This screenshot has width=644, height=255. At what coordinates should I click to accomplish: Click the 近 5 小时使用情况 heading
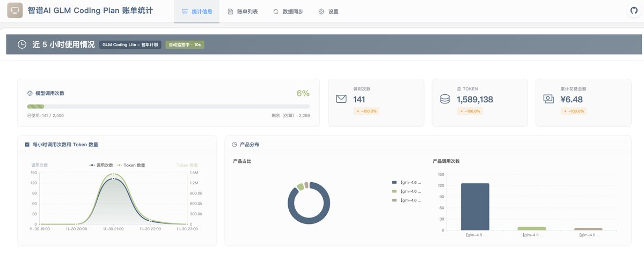coord(63,44)
